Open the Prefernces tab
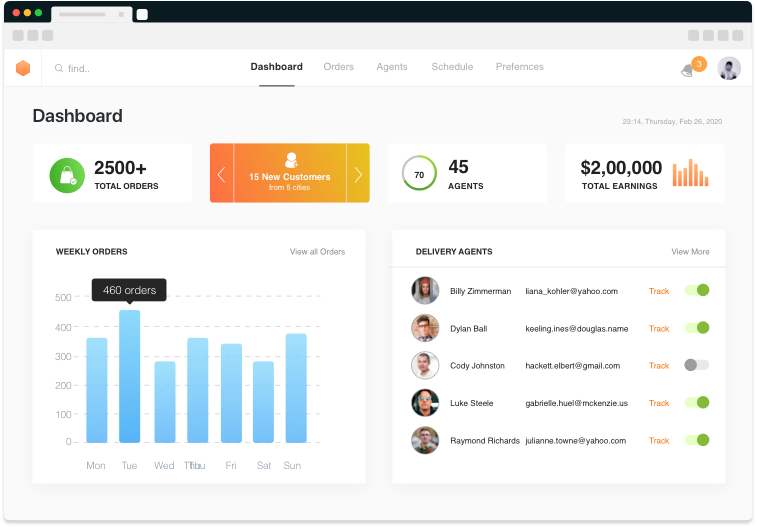 (519, 67)
